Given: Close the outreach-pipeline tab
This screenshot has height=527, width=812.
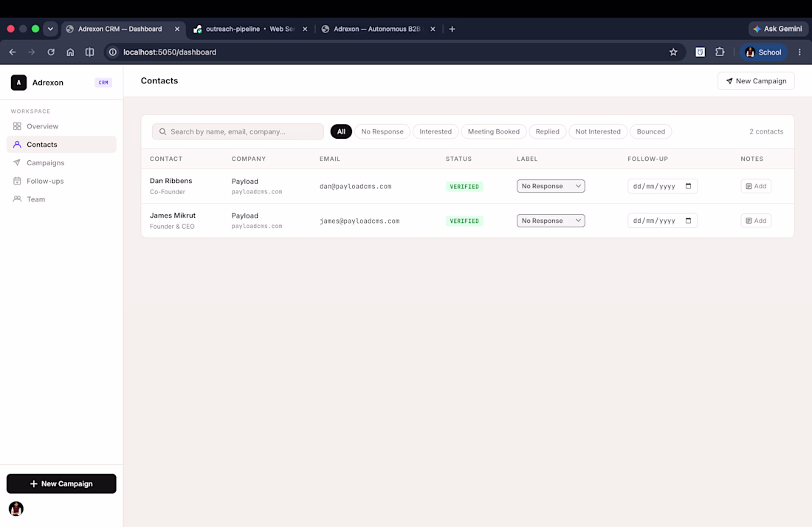Looking at the screenshot, I should 305,29.
